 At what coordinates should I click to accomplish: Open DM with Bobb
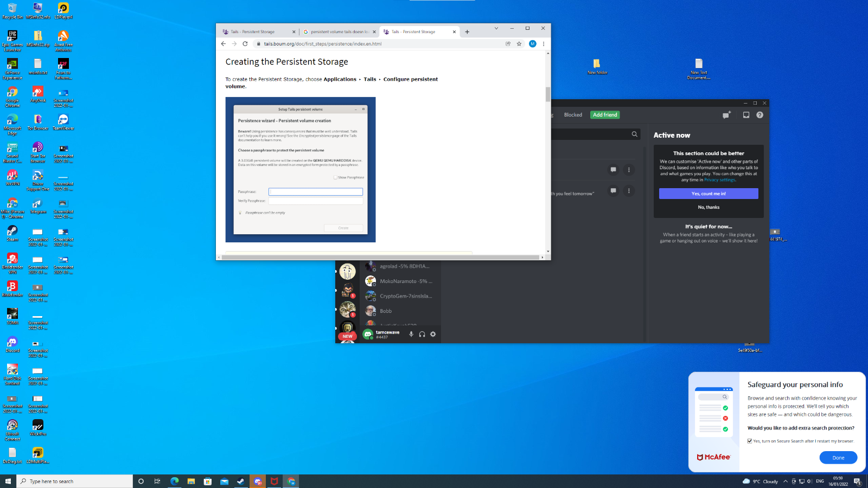[401, 311]
